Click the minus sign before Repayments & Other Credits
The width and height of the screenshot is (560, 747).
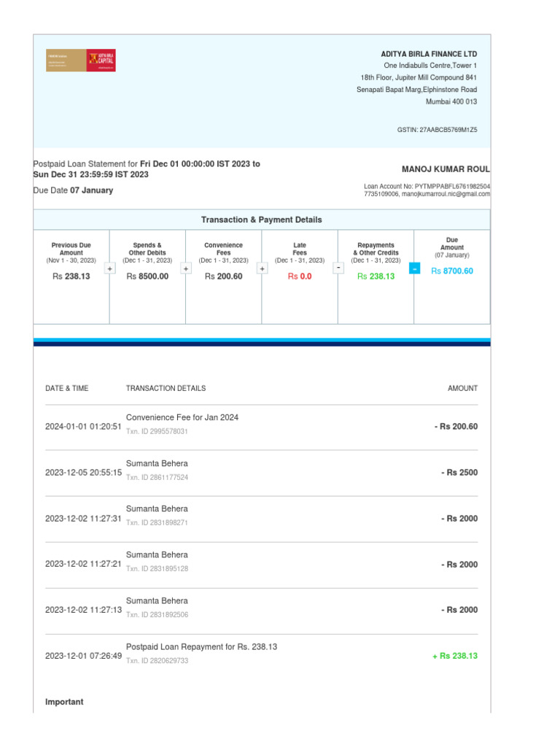338,268
